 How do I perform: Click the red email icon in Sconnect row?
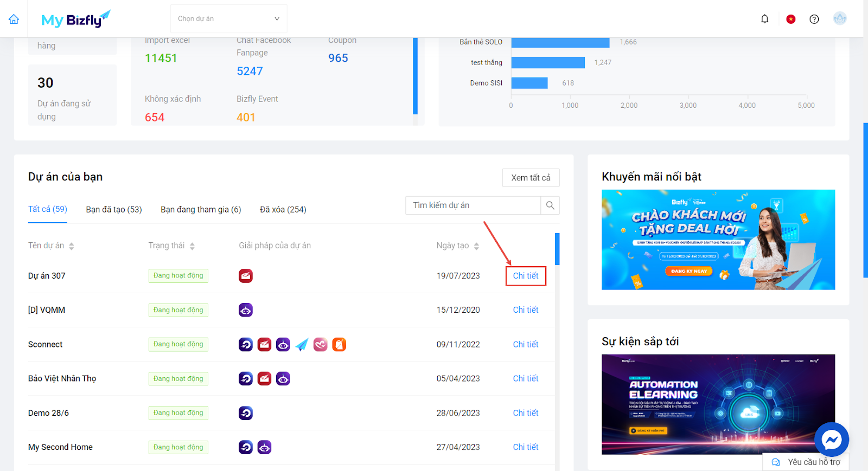click(x=264, y=344)
